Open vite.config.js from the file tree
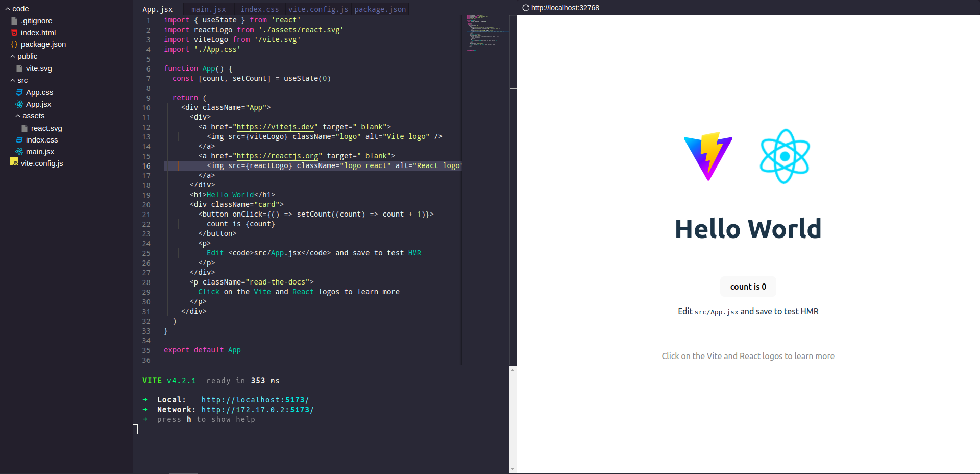The height and width of the screenshot is (474, 980). point(42,163)
